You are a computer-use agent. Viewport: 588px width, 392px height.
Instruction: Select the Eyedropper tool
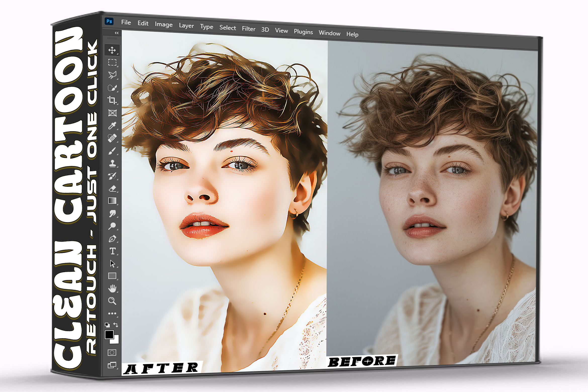point(112,125)
